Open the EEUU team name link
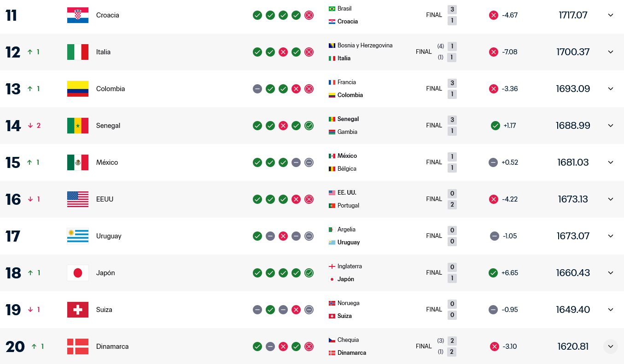The image size is (624, 364). 105,199
